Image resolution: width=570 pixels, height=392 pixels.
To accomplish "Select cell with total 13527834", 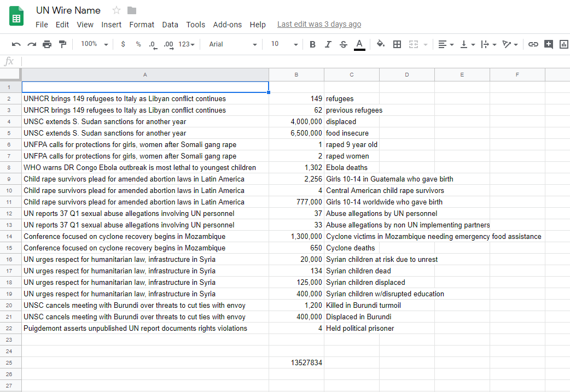I will (296, 362).
